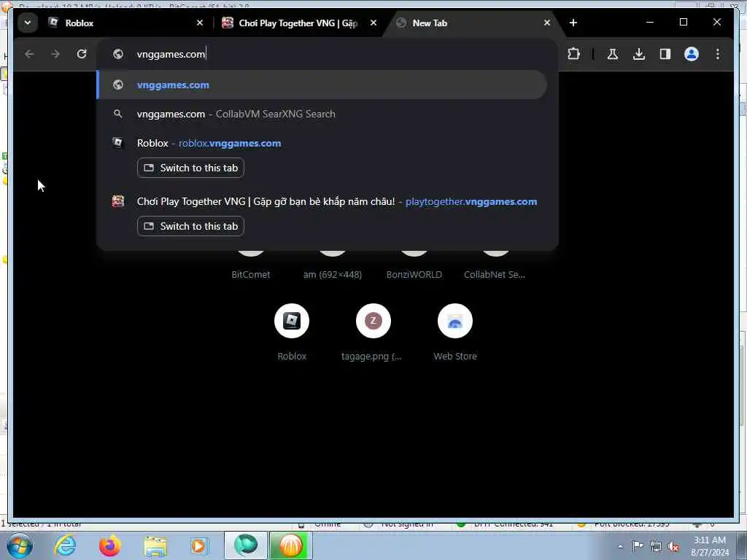Reload the current page

[x=82, y=54]
